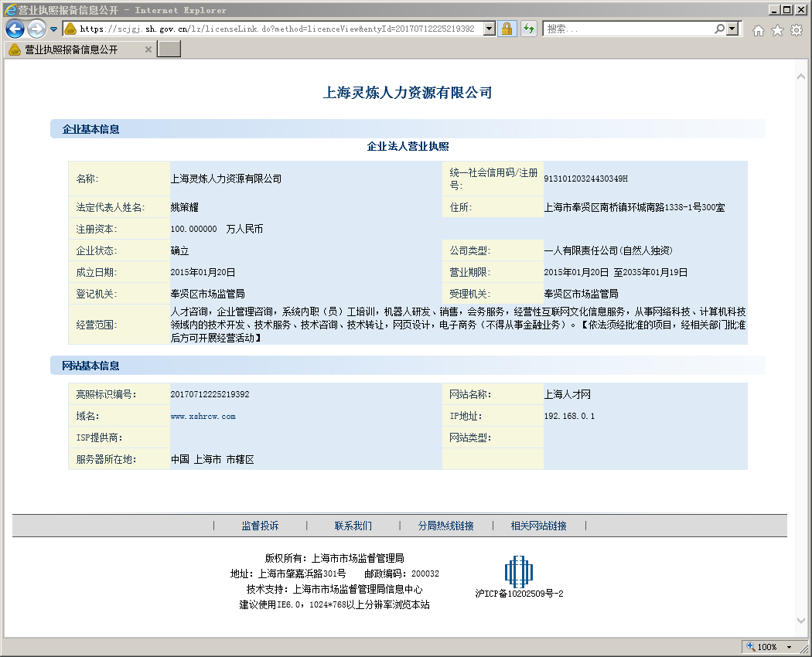Open the 联系我们 footer link
The image size is (812, 657).
(353, 526)
